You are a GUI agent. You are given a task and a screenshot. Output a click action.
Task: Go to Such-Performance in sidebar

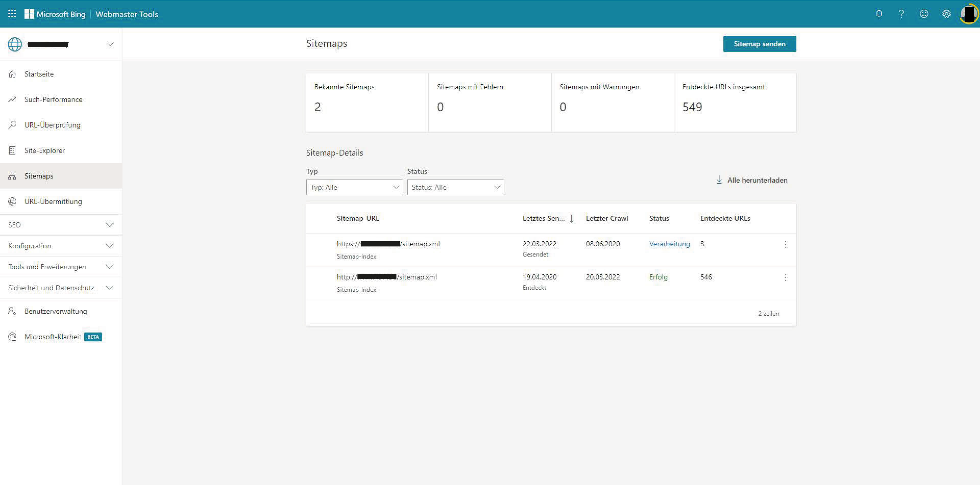[x=53, y=100]
